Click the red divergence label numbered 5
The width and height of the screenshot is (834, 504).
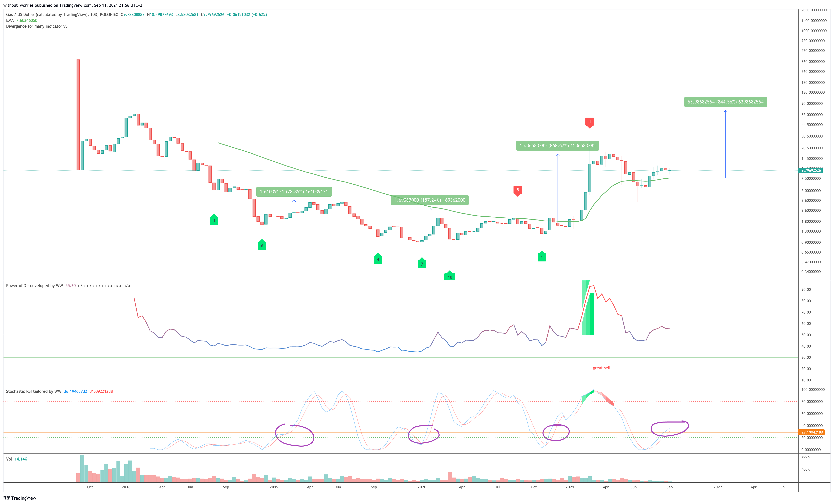click(517, 191)
